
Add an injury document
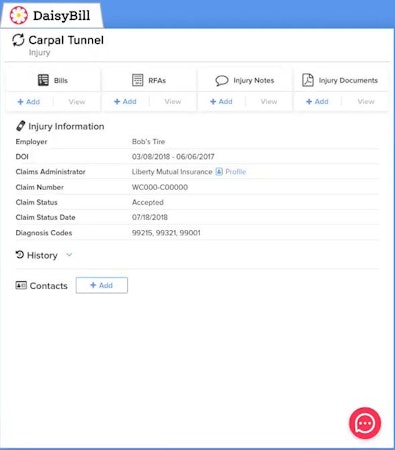[x=317, y=102]
